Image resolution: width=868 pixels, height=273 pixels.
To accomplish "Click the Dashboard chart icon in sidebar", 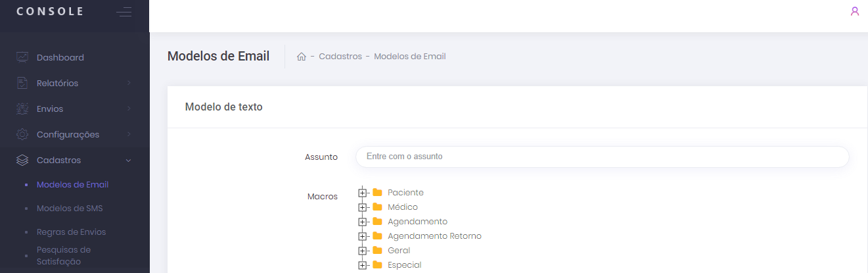I will pos(22,57).
